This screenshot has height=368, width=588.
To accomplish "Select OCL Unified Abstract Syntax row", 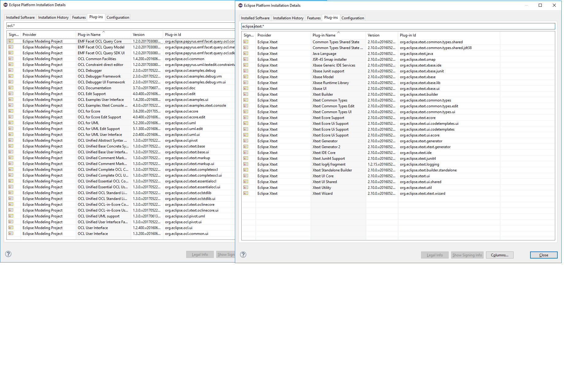I will 121,140.
